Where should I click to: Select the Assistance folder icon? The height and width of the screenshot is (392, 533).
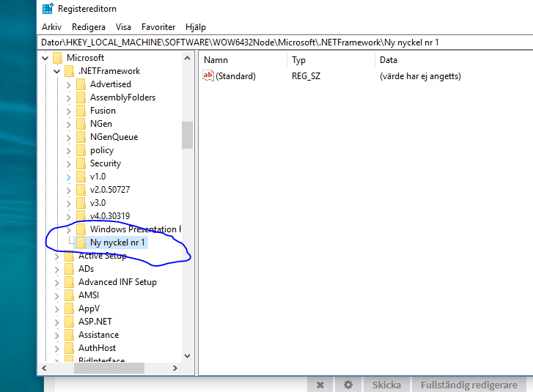(x=69, y=335)
